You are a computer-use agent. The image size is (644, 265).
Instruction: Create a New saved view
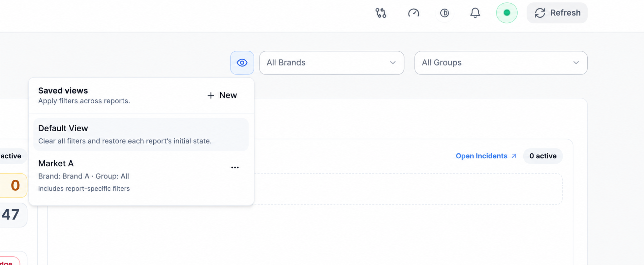coord(222,95)
